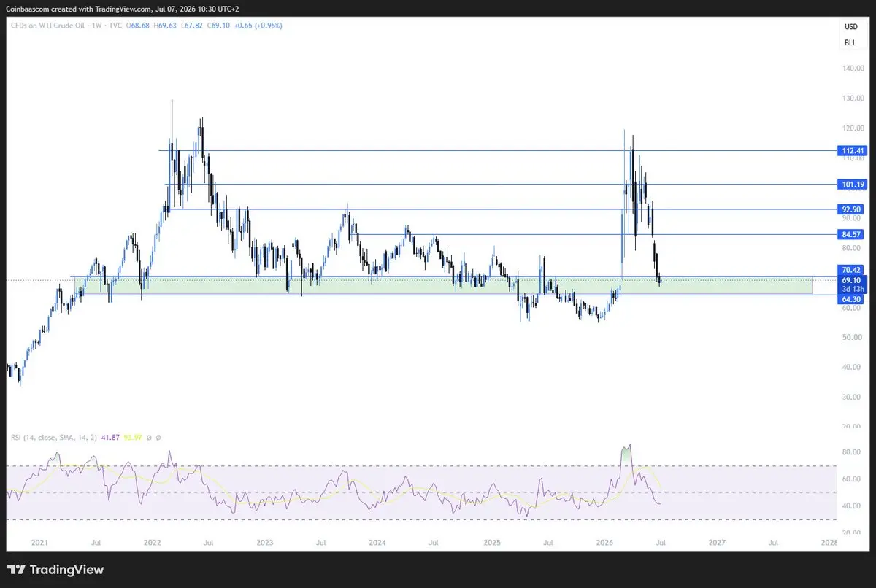876x588 pixels.
Task: Click the 2022 time axis label
Action: (152, 543)
